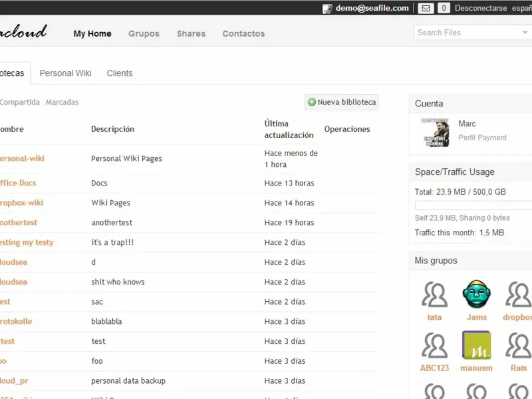
Task: Click the Última actualización column header
Action: coord(289,129)
